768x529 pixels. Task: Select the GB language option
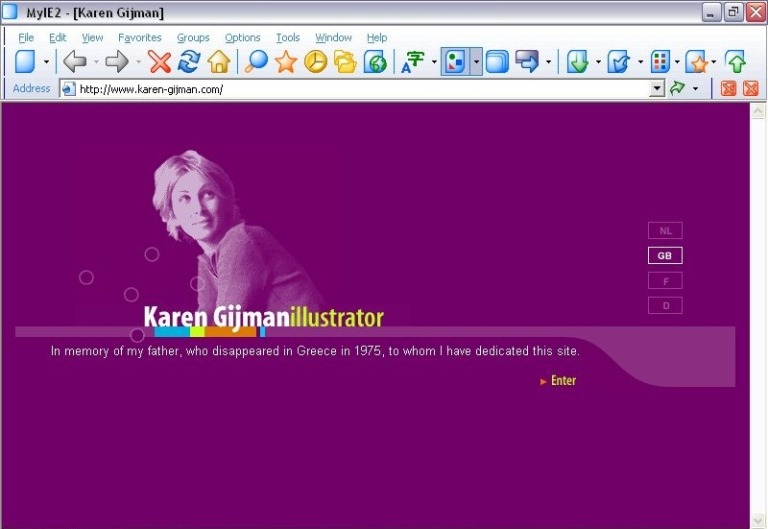[665, 256]
